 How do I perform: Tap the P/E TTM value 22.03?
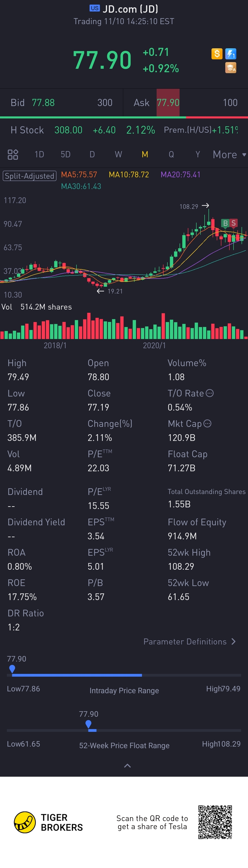pyautogui.click(x=98, y=468)
